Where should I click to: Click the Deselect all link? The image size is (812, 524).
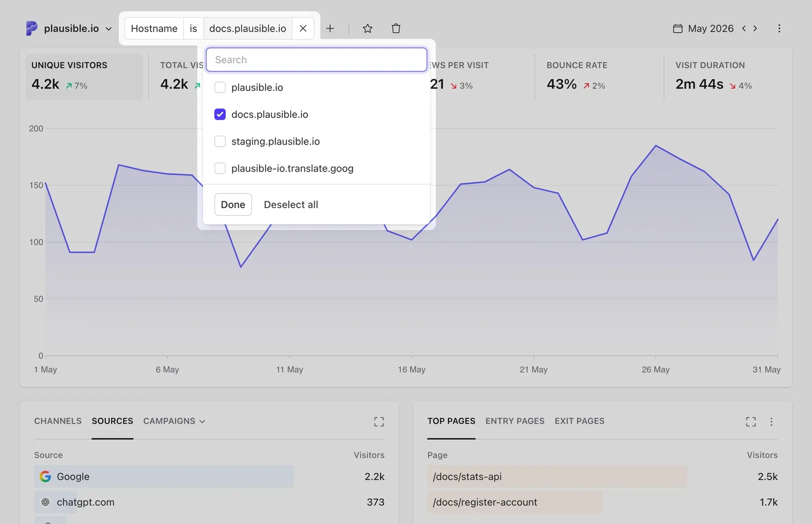(291, 205)
